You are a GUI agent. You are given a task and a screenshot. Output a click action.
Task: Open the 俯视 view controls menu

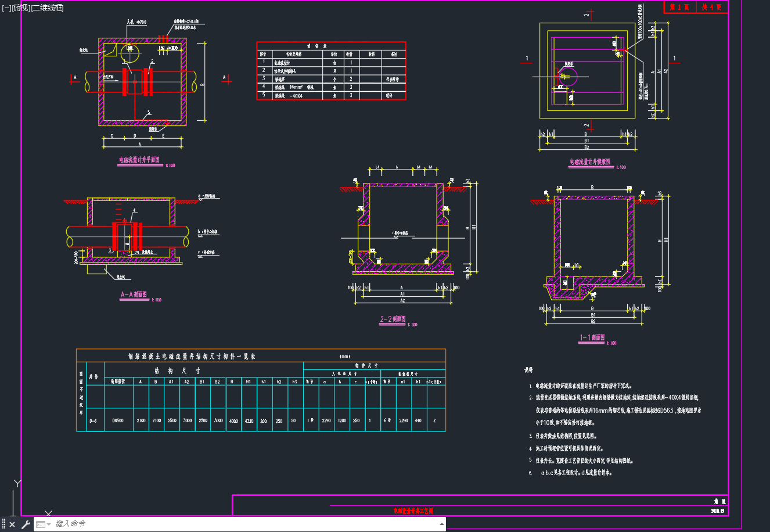pyautogui.click(x=20, y=8)
